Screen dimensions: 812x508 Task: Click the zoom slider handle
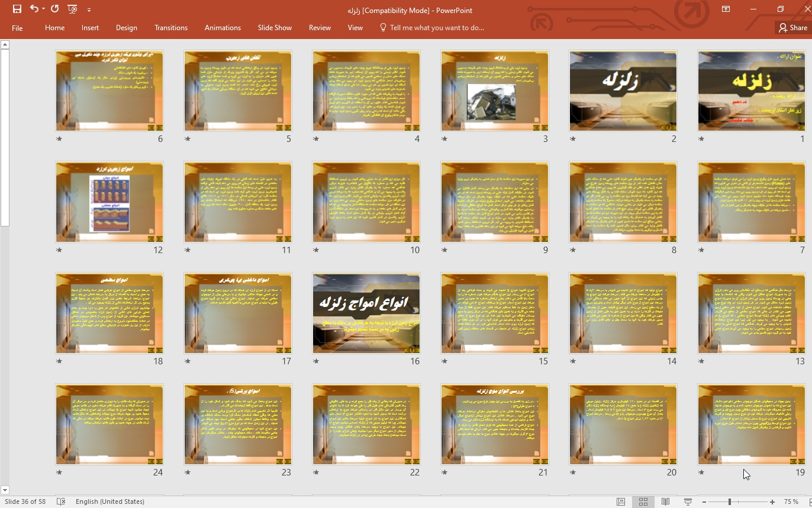pos(730,501)
